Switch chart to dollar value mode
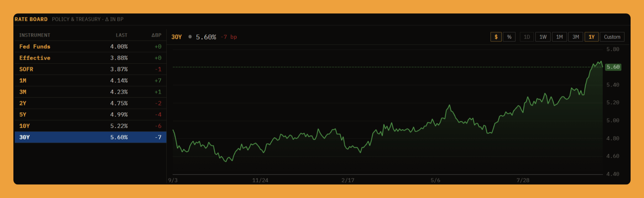 pos(496,37)
